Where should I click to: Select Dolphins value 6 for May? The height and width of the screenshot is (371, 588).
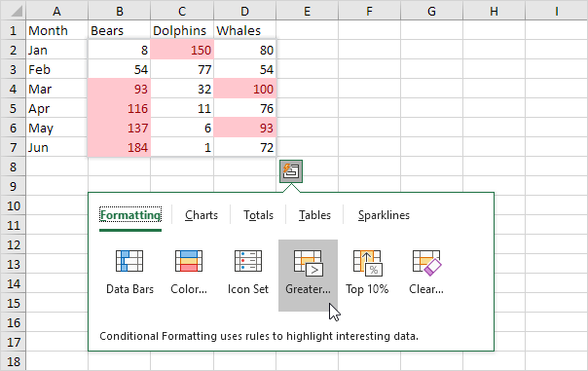[x=182, y=128]
